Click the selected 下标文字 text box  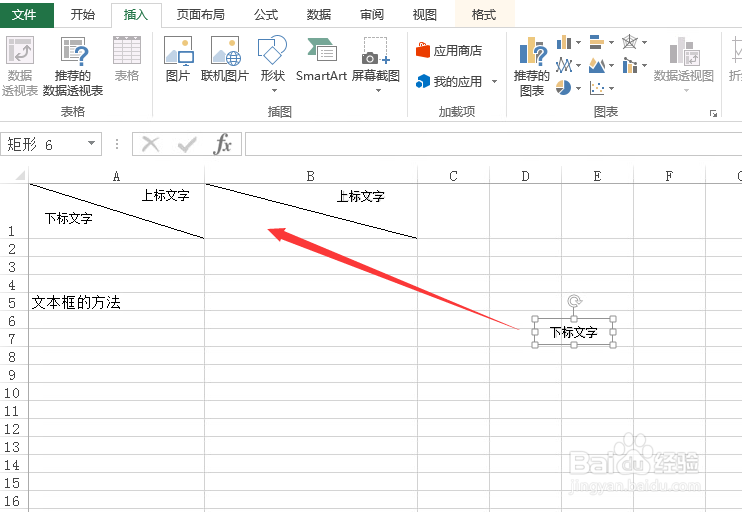[x=574, y=332]
